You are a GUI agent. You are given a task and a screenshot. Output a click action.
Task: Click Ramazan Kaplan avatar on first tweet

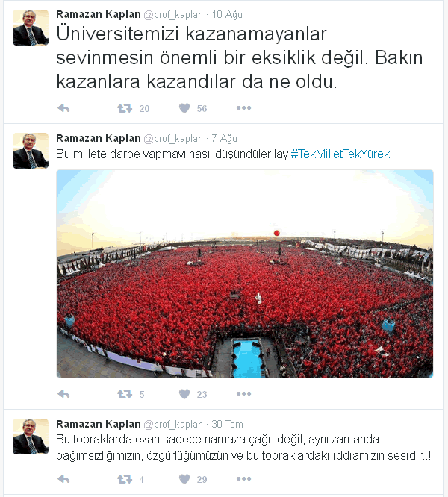click(x=31, y=28)
